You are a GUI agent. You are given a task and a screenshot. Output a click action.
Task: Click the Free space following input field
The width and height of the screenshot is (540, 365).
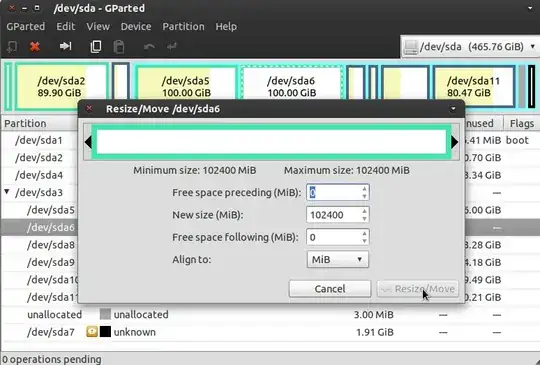[333, 237]
